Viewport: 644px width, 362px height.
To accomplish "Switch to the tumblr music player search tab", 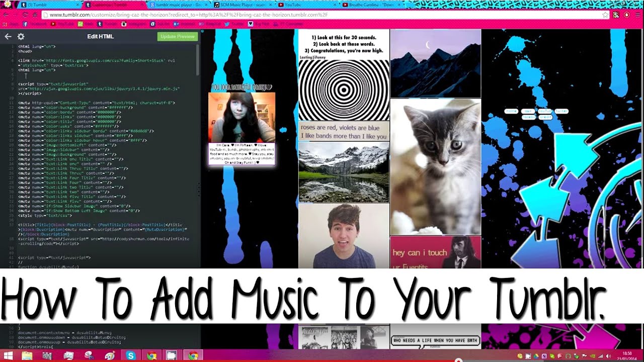I will pos(178,5).
